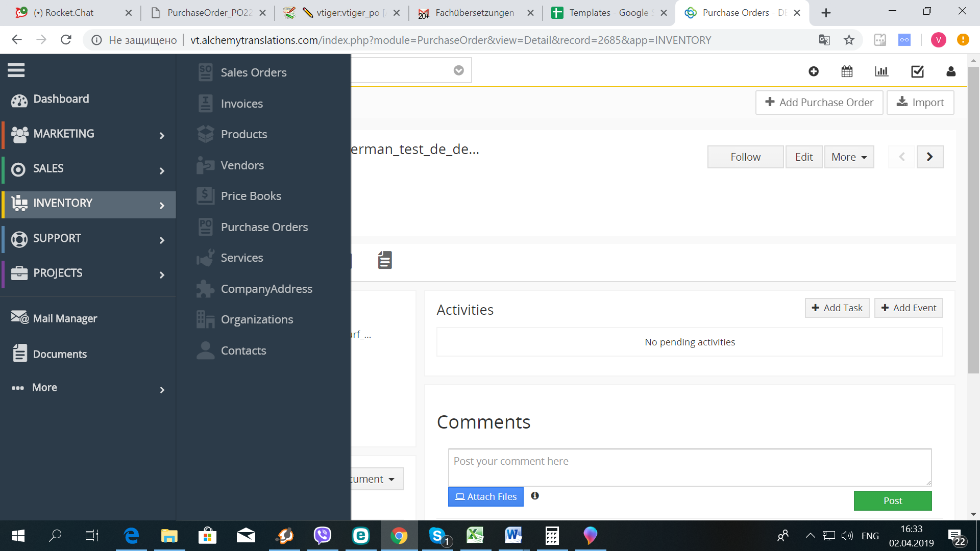Expand the SUPPORT menu section
980x551 pixels.
(88, 239)
